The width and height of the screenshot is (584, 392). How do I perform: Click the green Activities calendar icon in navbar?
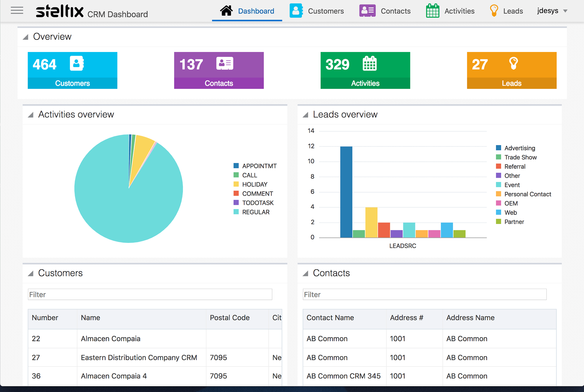(432, 11)
